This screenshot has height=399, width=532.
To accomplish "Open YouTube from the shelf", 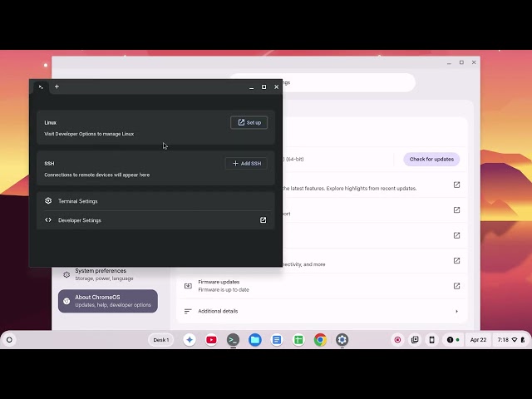I will [211, 340].
